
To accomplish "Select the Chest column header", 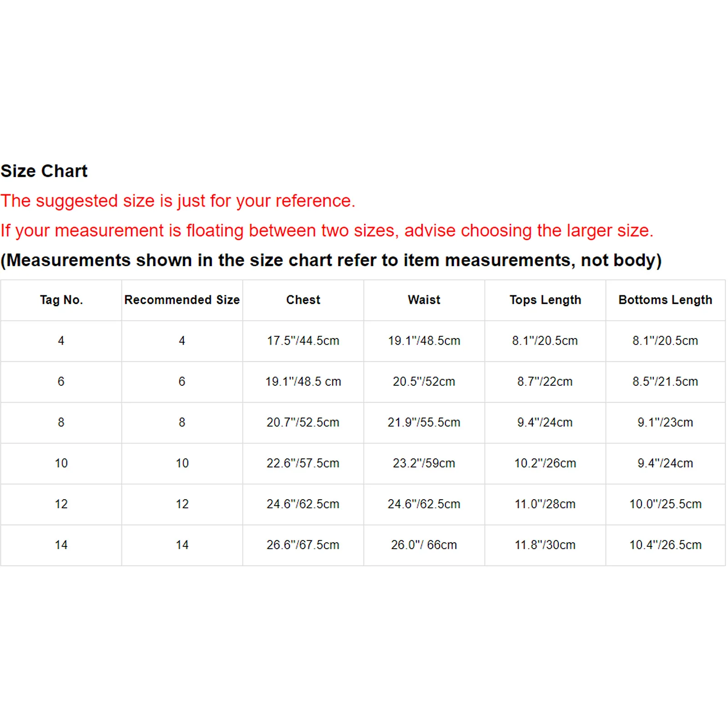I will pyautogui.click(x=303, y=300).
